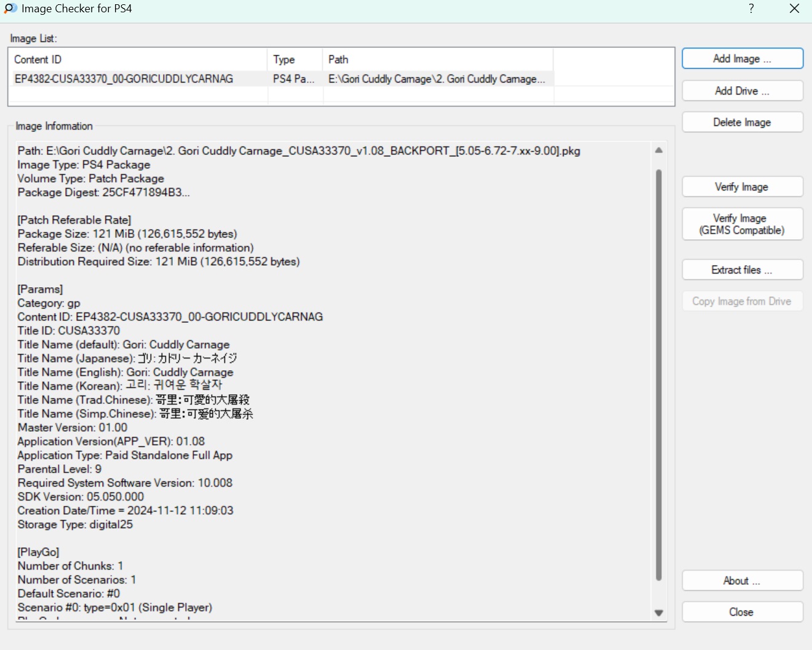The height and width of the screenshot is (650, 812).
Task: Select the EP4382-CUSA33370 image row
Action: point(124,79)
